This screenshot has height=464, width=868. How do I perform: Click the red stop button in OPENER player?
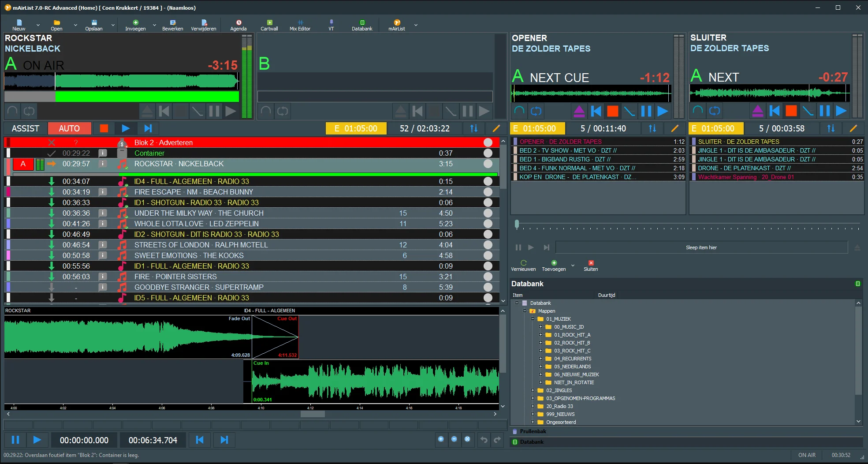(x=612, y=111)
